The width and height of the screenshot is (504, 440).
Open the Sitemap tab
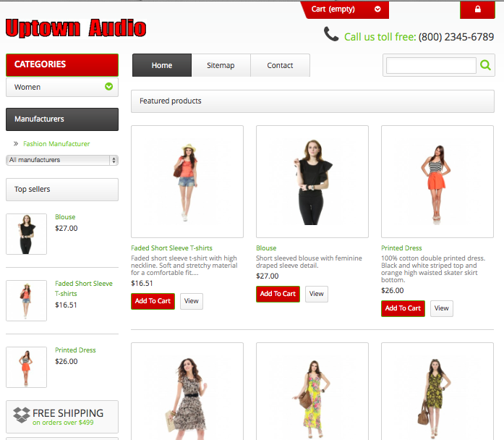[221, 65]
